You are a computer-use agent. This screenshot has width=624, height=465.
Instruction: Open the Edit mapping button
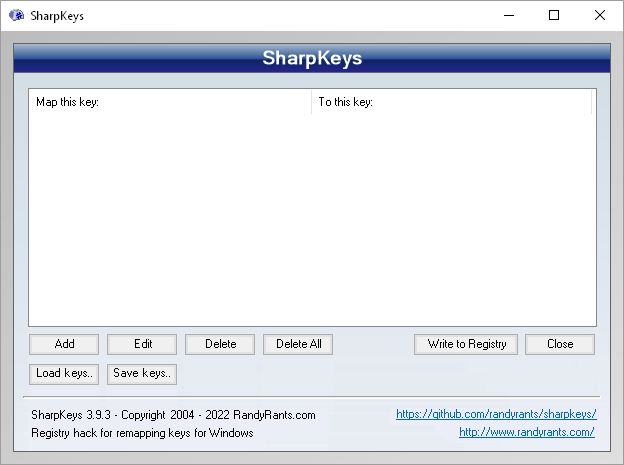(142, 344)
